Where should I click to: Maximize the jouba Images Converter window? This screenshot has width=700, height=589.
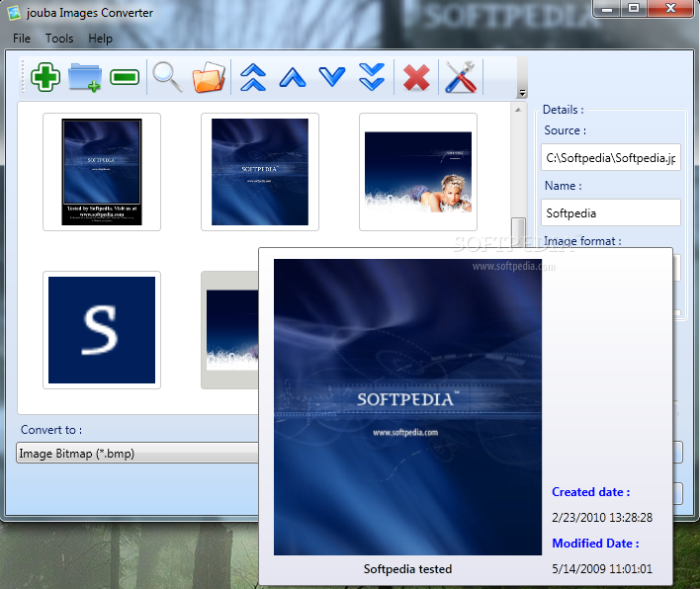click(x=634, y=8)
